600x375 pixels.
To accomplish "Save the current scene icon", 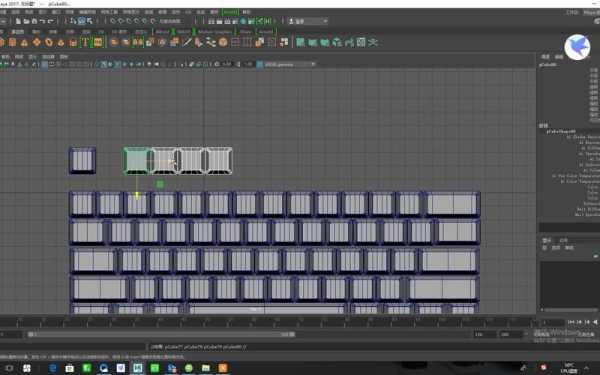I will coord(34,21).
